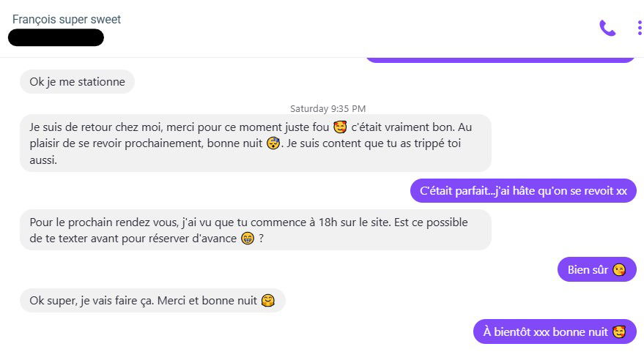The image size is (644, 352).
Task: Click the heart-eyes emoji in 'À bientôt' message
Action: coord(619,332)
